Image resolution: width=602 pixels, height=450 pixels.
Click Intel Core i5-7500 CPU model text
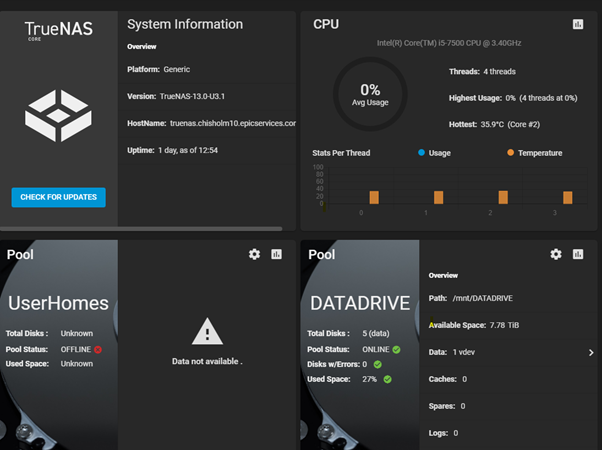click(x=449, y=43)
